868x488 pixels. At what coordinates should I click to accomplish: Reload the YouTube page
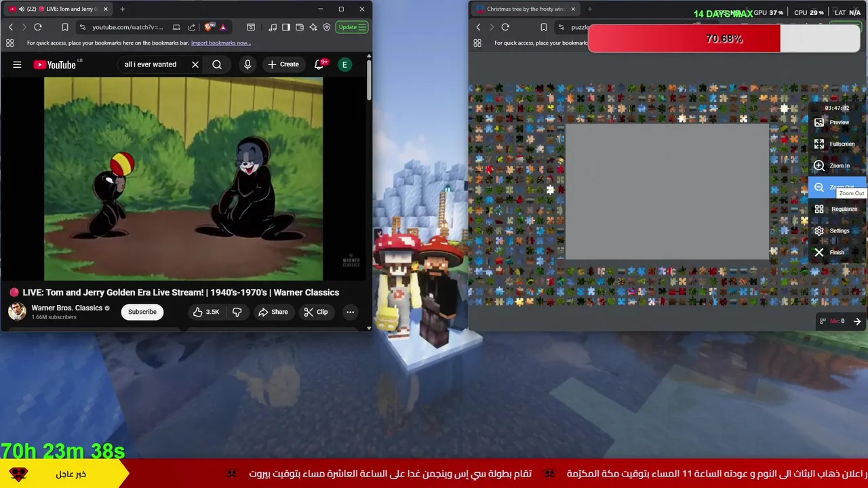38,27
